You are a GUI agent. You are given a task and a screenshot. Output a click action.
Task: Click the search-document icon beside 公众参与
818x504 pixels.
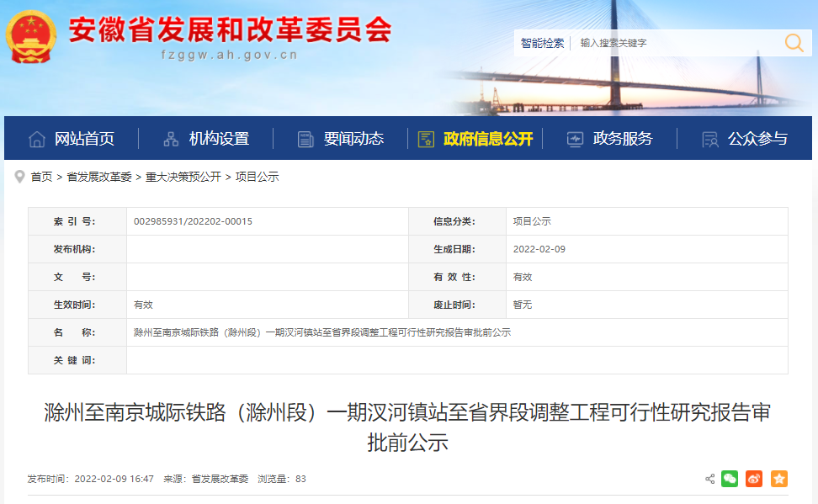(x=710, y=140)
